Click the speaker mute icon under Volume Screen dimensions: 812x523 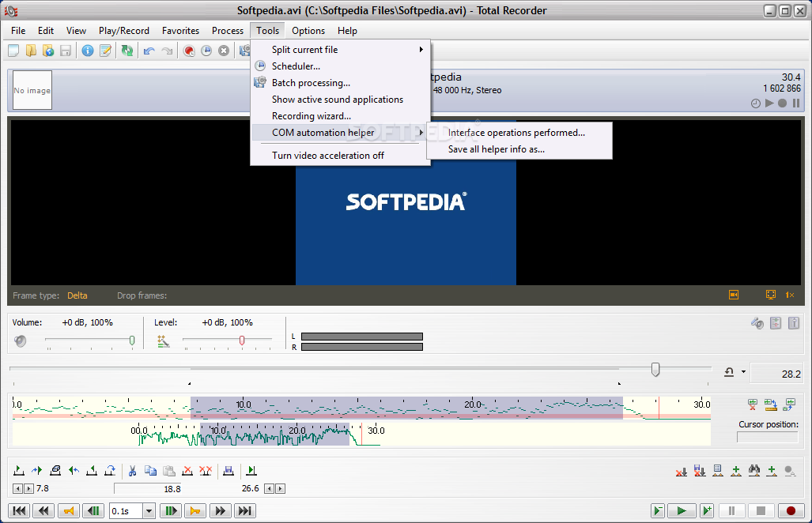21,341
